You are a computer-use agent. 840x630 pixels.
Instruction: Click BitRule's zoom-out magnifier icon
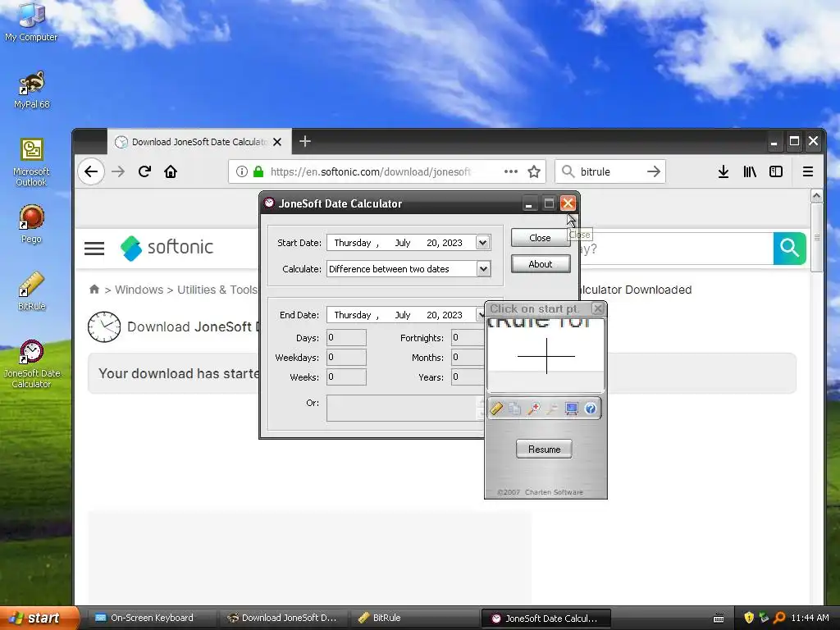pos(552,409)
